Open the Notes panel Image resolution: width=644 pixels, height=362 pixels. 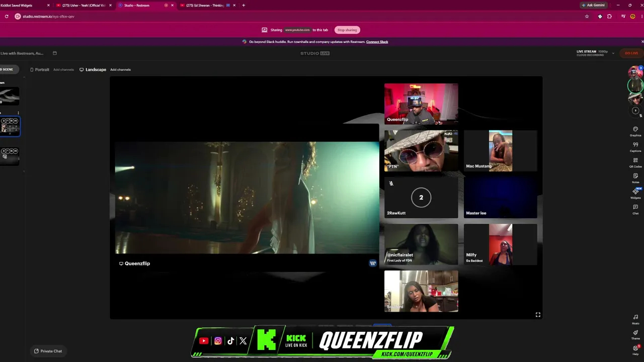[635, 178]
